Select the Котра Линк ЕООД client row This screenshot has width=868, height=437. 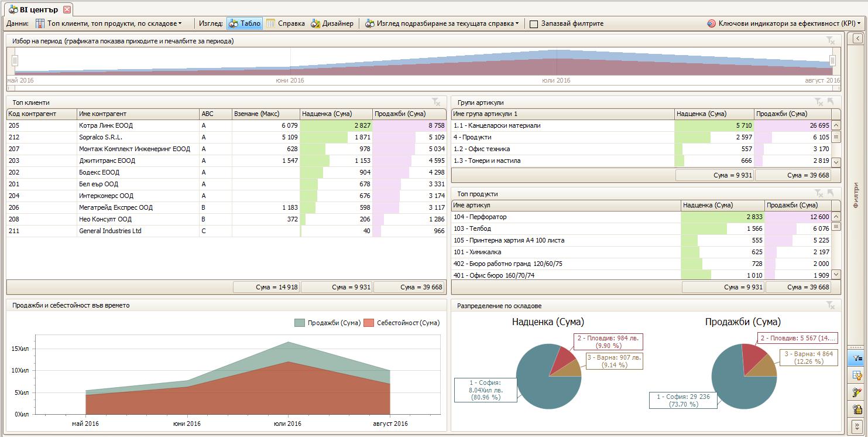(x=105, y=125)
